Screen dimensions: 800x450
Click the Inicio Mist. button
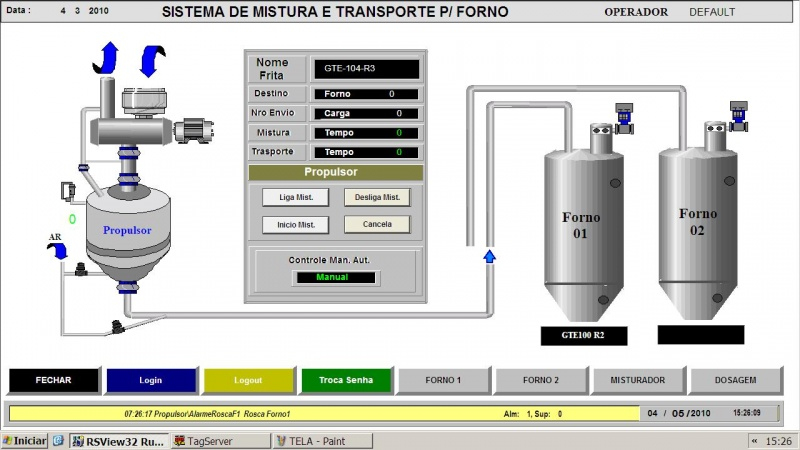point(295,224)
